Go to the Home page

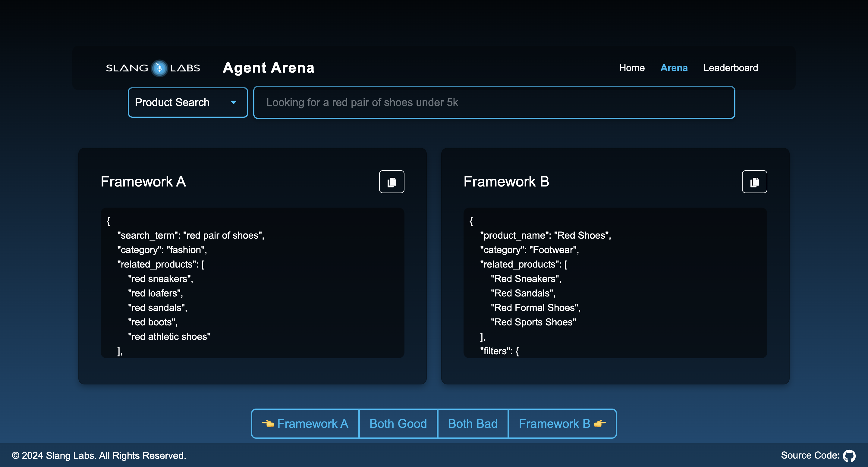[631, 68]
